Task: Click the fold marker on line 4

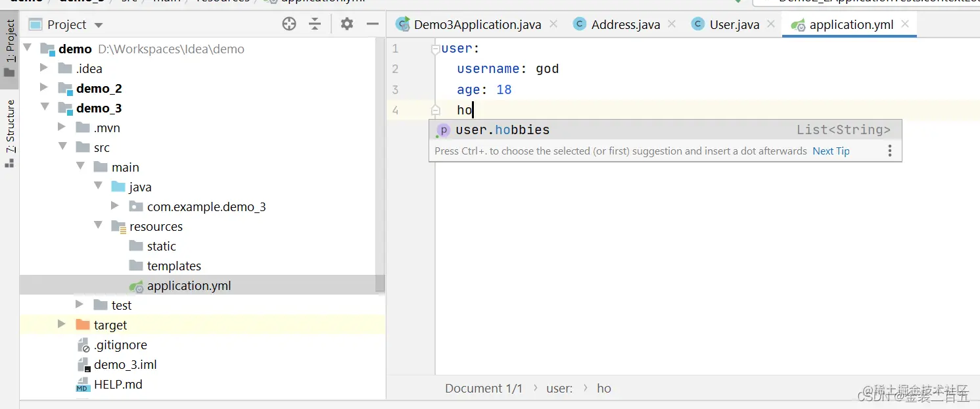Action: click(x=435, y=110)
